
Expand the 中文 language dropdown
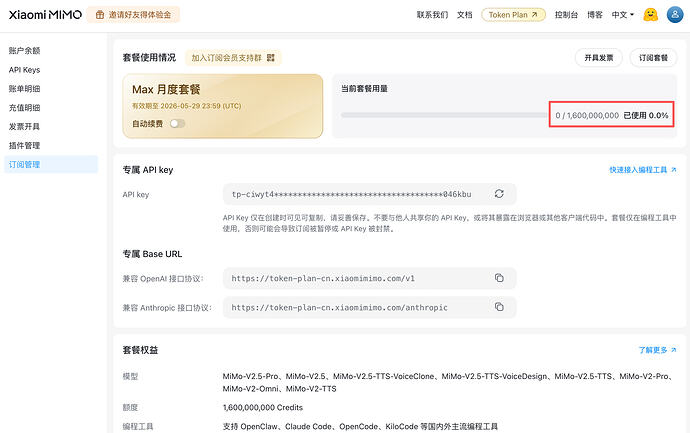tap(622, 15)
